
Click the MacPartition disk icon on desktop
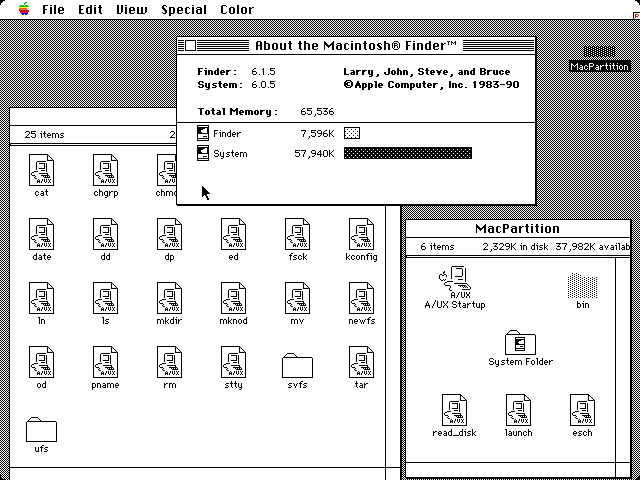(599, 52)
